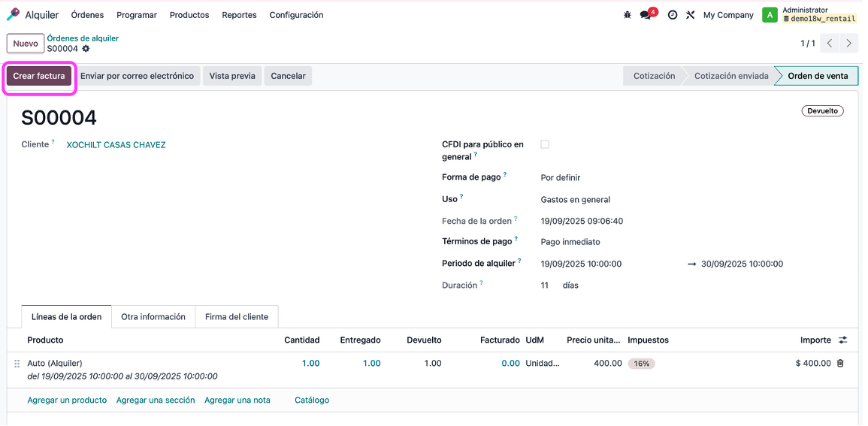Click Agregar un producto link
This screenshot has width=868, height=426.
(67, 400)
